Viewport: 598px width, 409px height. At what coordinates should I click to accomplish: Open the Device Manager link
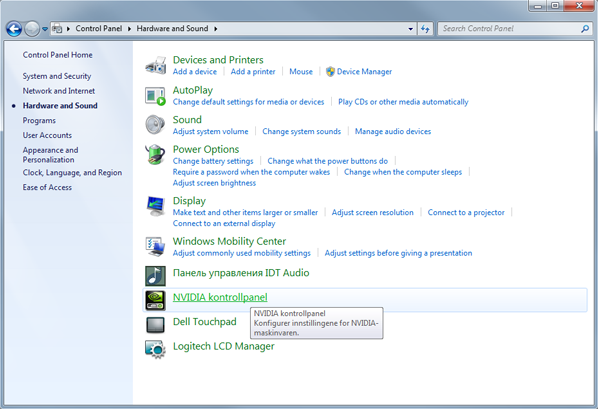(x=364, y=72)
